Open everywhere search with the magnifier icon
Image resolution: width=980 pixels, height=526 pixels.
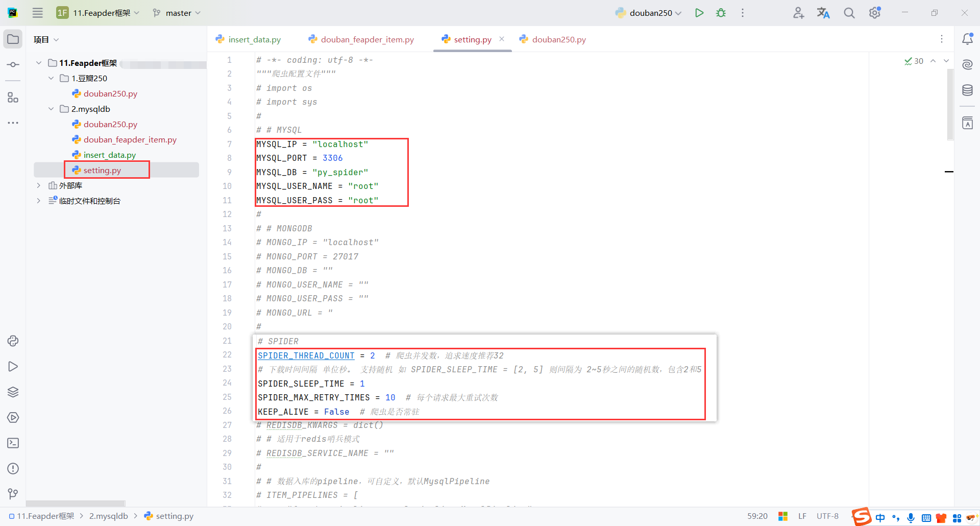(x=849, y=13)
